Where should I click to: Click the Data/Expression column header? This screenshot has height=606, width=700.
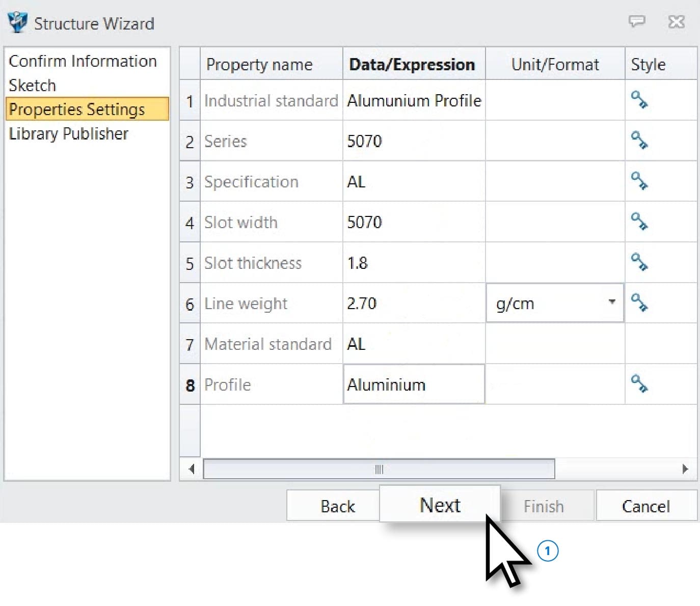pos(412,65)
